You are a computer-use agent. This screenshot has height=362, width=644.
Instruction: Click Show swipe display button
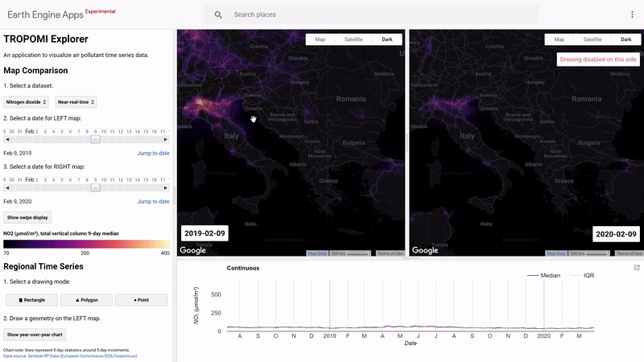27,217
